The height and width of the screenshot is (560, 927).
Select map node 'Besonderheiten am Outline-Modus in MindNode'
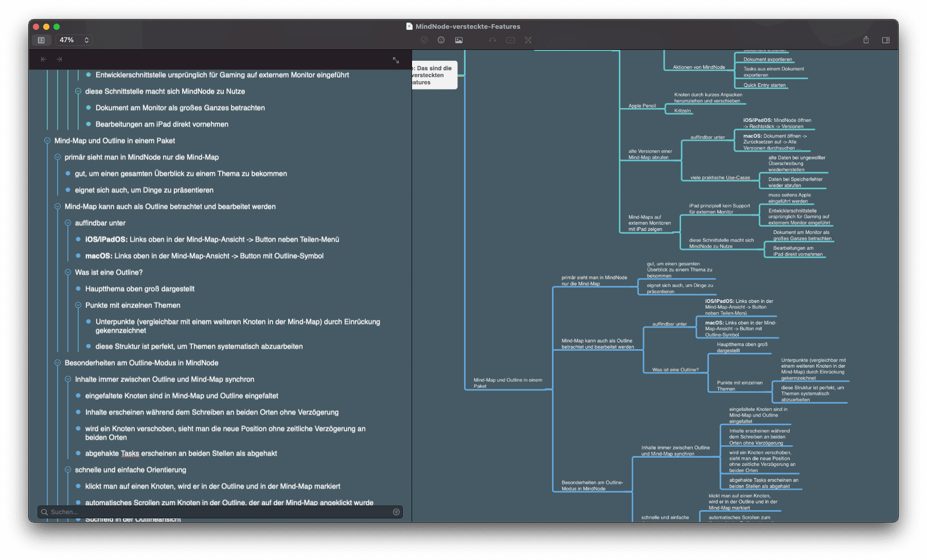tap(592, 485)
